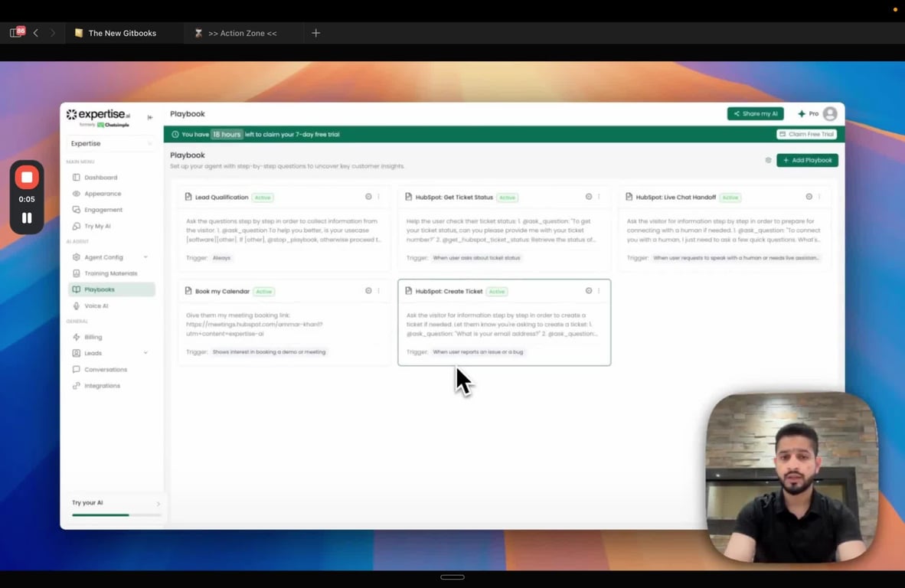Click the Appearance eye icon
905x588 pixels.
(x=77, y=193)
